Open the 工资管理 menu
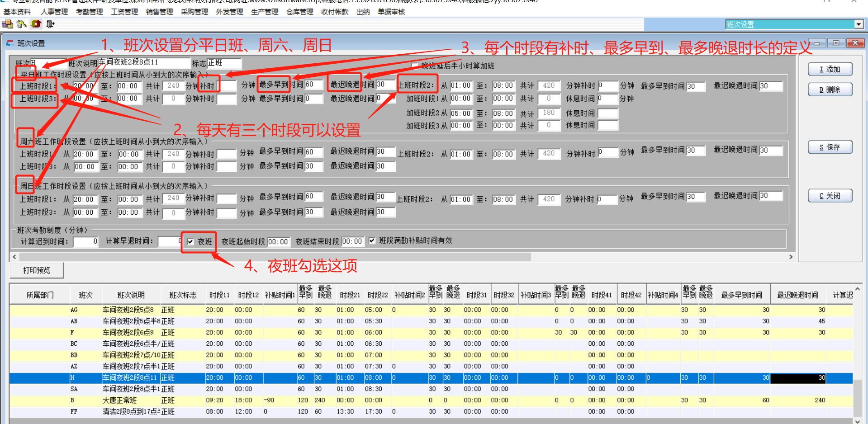This screenshot has width=868, height=424. point(124,12)
